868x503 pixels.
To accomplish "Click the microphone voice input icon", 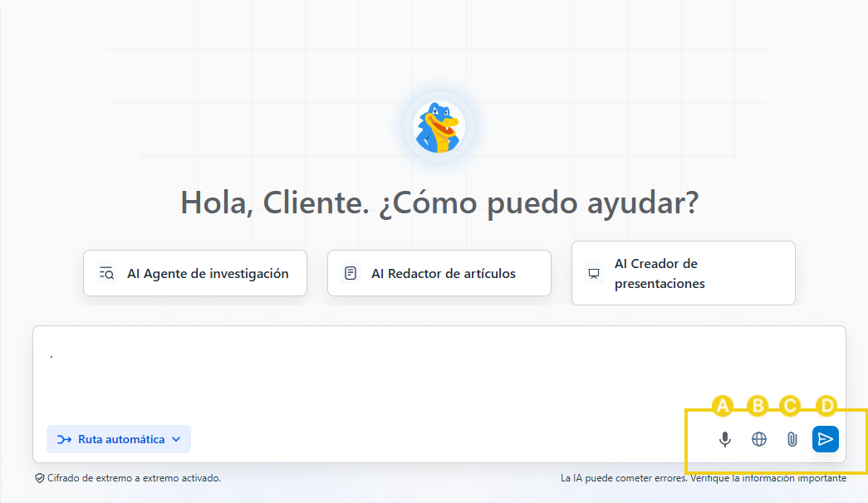I will [x=724, y=439].
